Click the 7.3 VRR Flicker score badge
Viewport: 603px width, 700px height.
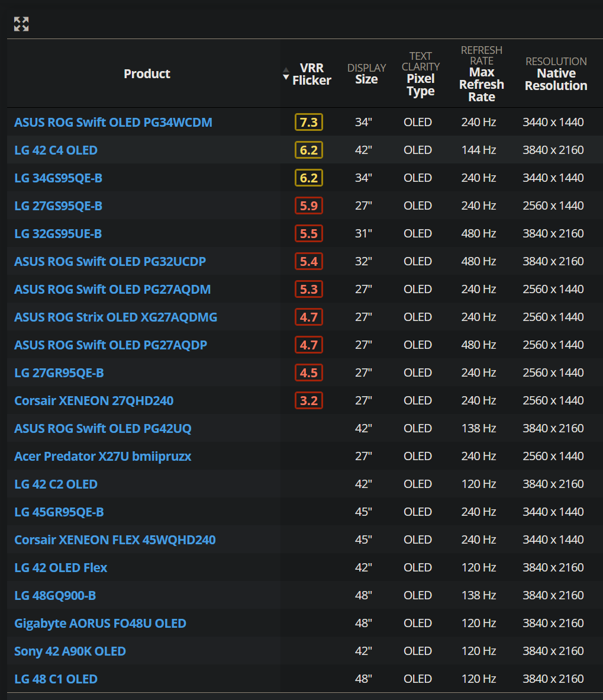pyautogui.click(x=309, y=123)
